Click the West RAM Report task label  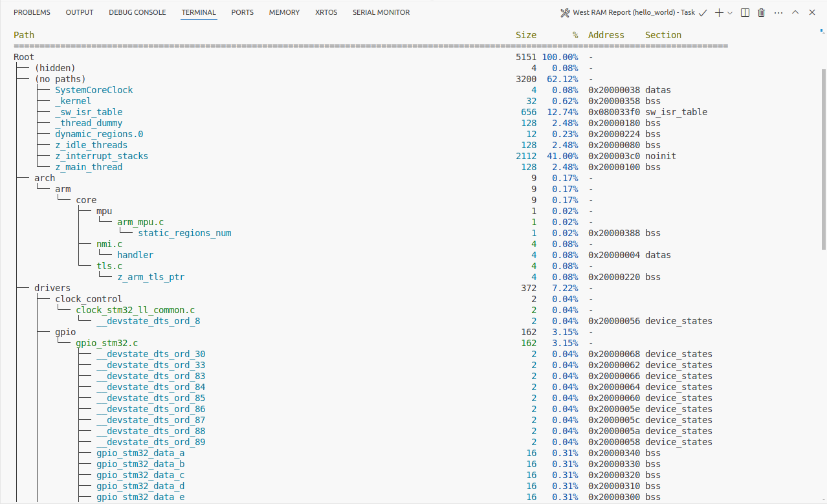click(634, 12)
